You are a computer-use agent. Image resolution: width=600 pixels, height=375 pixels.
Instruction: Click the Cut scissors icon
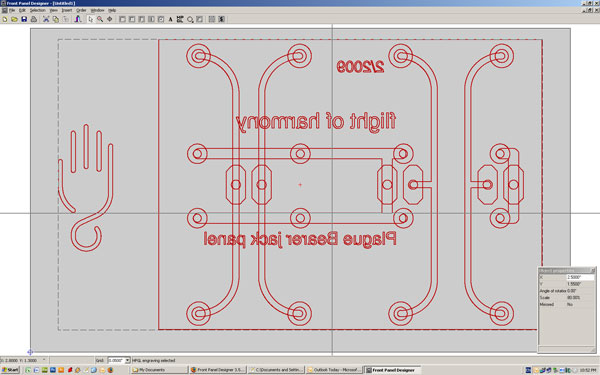point(46,19)
